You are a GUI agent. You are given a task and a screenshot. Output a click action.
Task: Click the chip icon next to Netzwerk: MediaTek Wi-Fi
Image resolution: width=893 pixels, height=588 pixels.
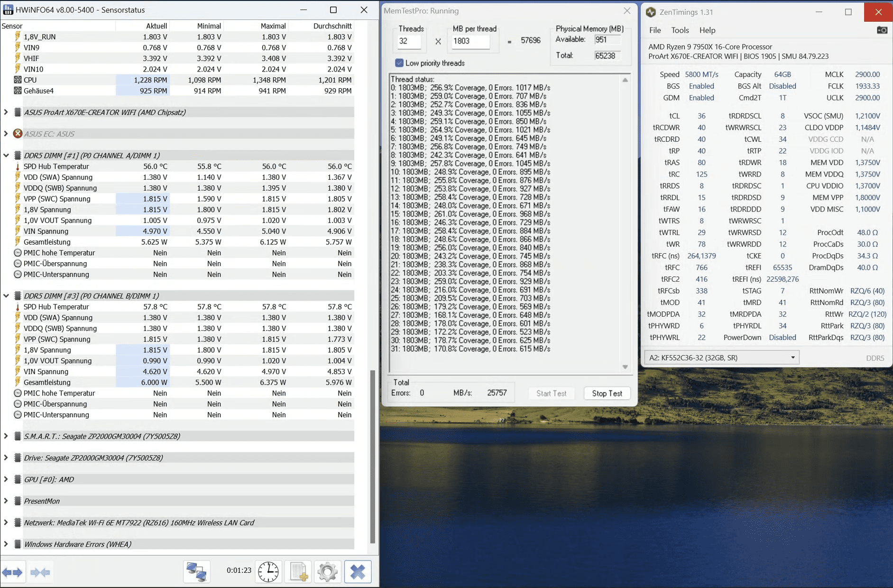point(18,523)
